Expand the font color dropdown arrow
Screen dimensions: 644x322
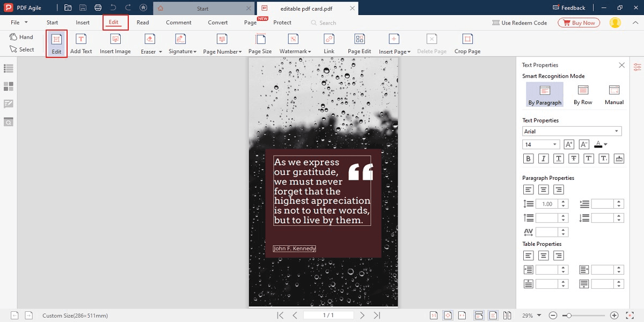tap(605, 145)
